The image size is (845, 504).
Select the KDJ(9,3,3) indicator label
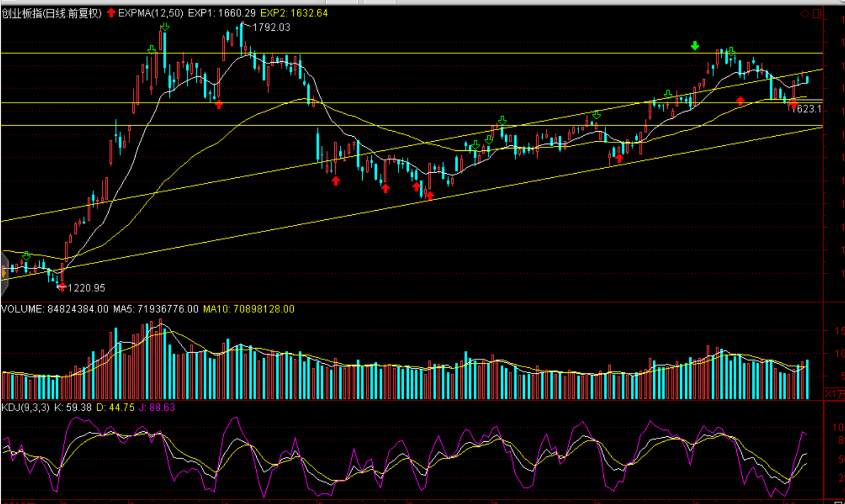(25, 408)
